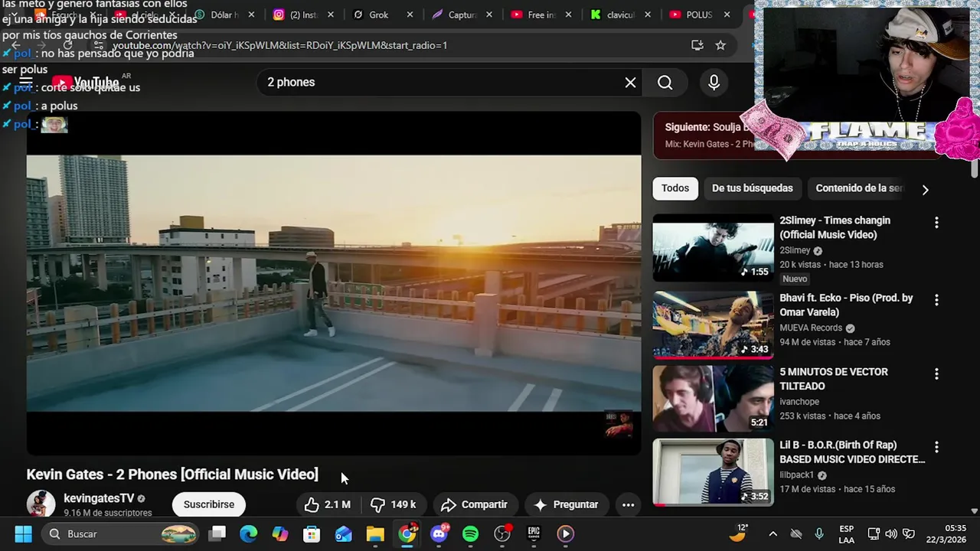Click the tray microphone icon
Screen dimensions: 980x551
pos(819,533)
